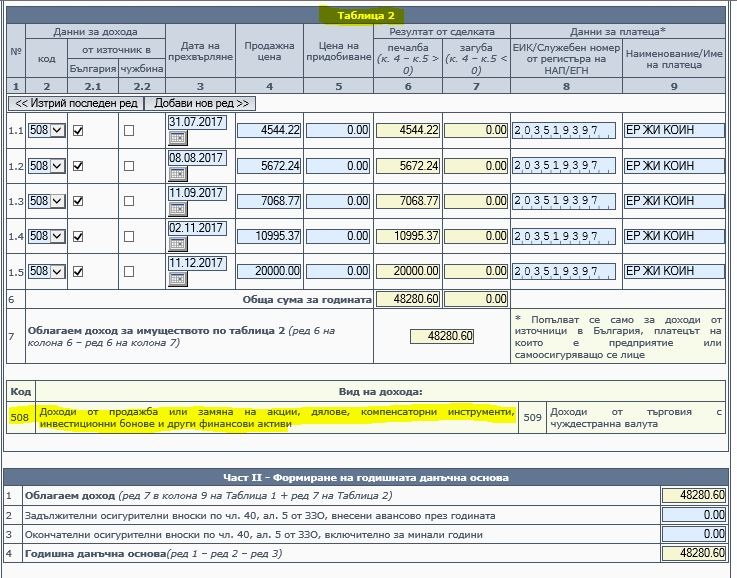This screenshot has width=737, height=578.
Task: Click the 'Добави нов ред' button
Action: [200, 103]
